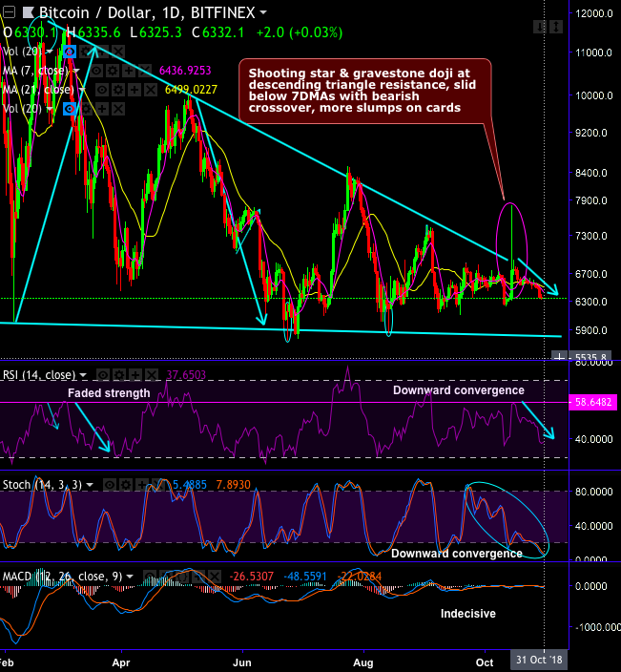The image size is (621, 672).
Task: Click the plus icon of MA (7, close)
Action: [x=129, y=71]
